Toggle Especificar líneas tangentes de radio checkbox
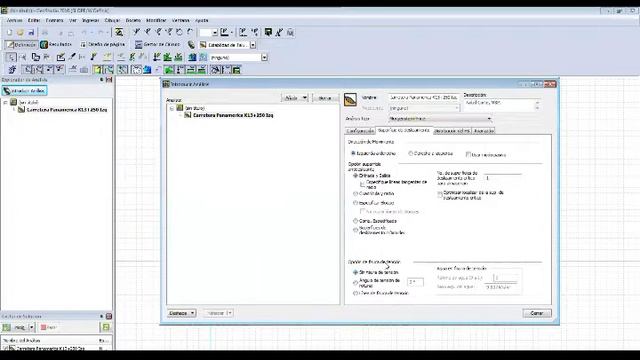This screenshot has height=360, width=640. click(x=362, y=184)
